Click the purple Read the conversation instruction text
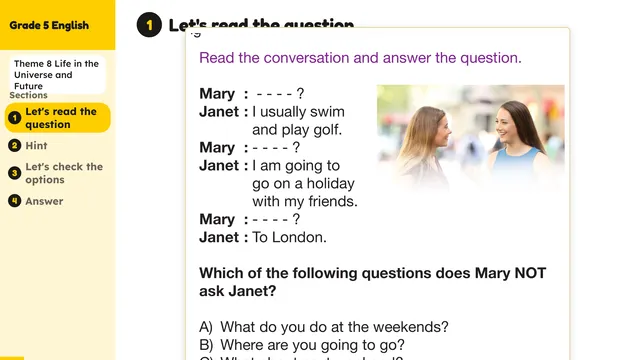Screen dimensions: 640x360 [360, 58]
